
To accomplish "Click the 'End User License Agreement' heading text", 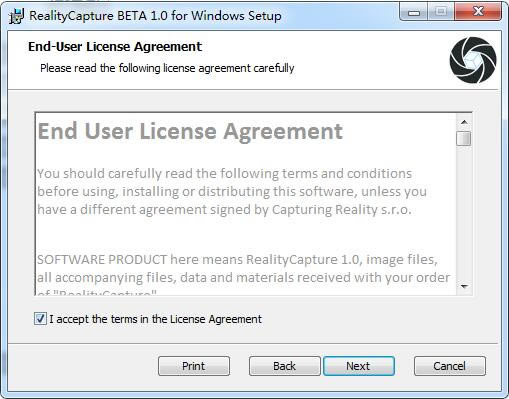I will 190,131.
